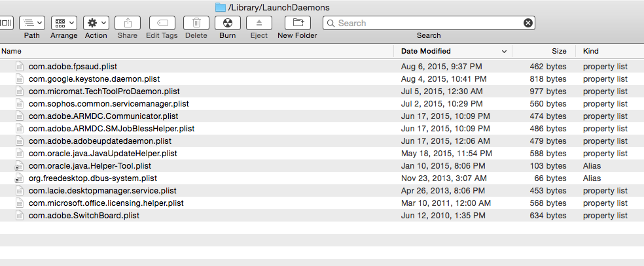Click alias icon of org.freedesktop.dbus-system.plist

pyautogui.click(x=19, y=178)
